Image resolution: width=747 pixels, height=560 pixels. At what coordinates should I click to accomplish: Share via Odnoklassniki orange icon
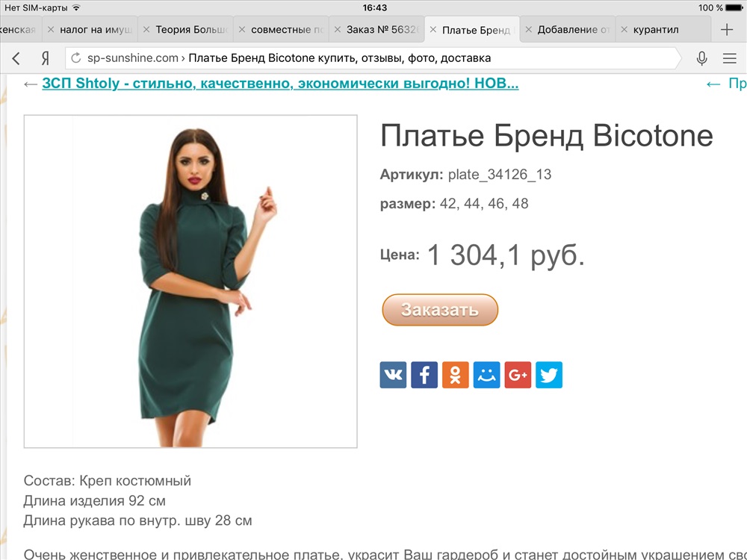coord(456,375)
